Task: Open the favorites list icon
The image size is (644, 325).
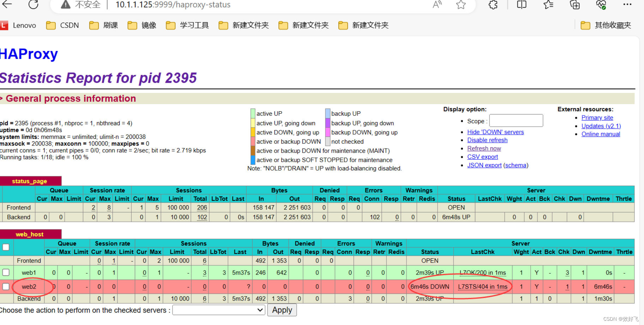Action: pyautogui.click(x=548, y=5)
